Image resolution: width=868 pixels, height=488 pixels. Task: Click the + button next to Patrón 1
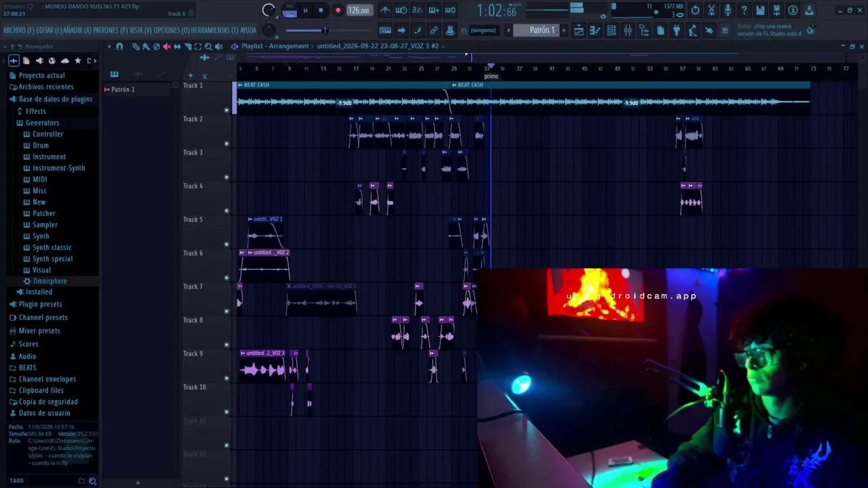(563, 30)
